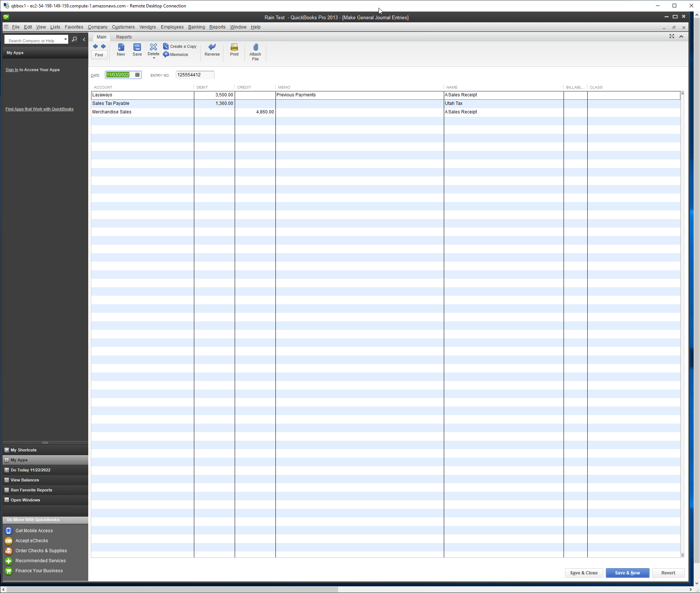700x593 pixels.
Task: Click Order Checks & Supplies icon
Action: coord(9,551)
